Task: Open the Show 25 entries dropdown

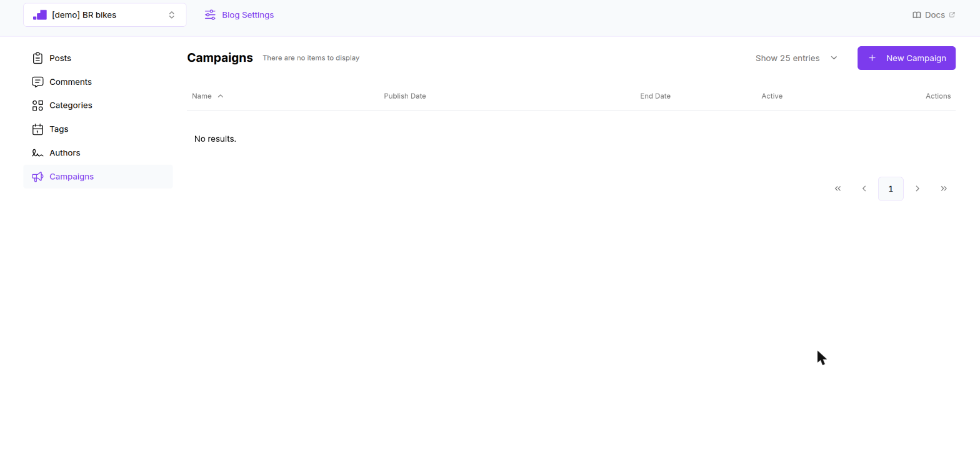Action: 796,58
